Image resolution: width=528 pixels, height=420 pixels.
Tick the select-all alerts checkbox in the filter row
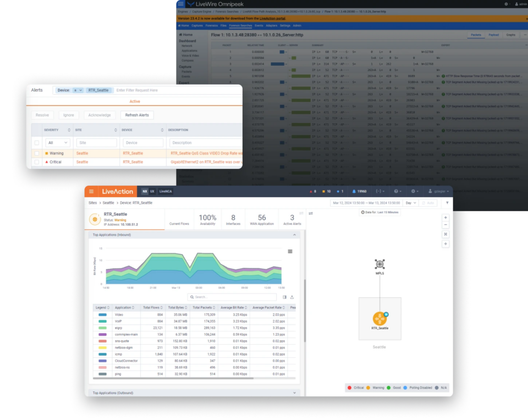(x=37, y=143)
